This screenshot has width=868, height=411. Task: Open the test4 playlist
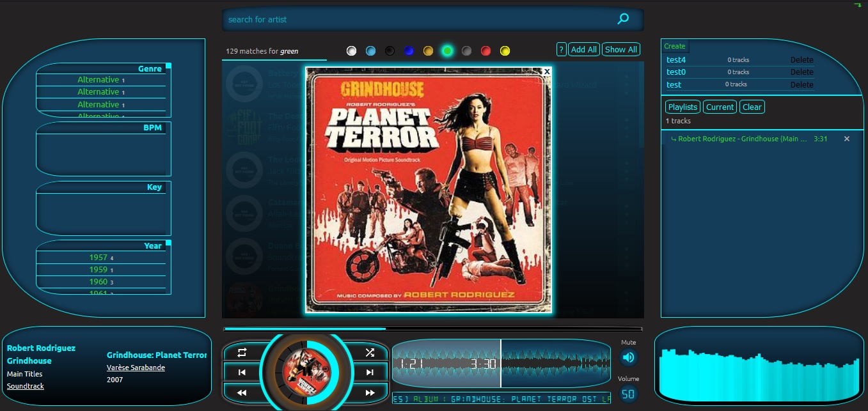[x=676, y=59]
